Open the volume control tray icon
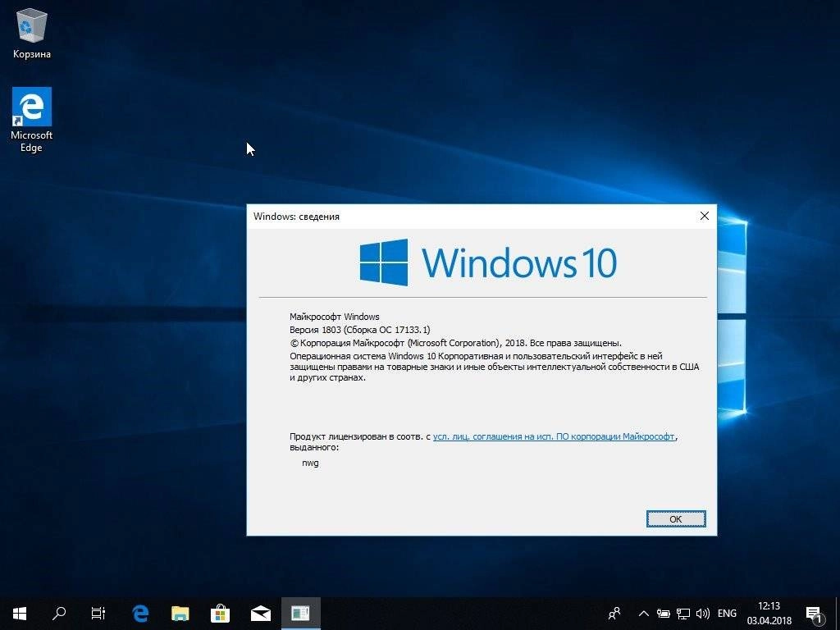 [702, 614]
